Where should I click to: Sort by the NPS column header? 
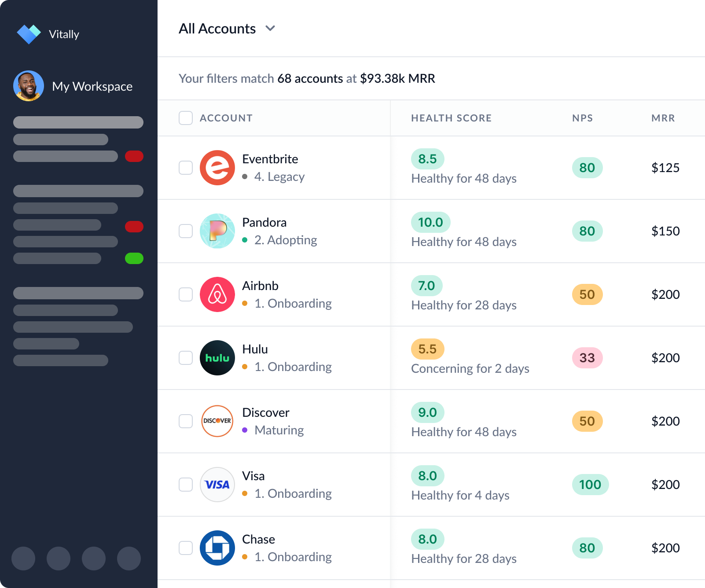click(582, 118)
